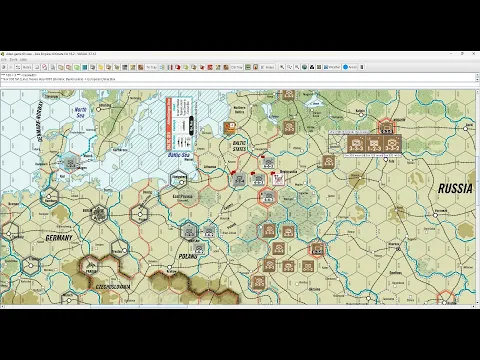Open the Rules button
This screenshot has width=480, height=360.
click(x=267, y=67)
